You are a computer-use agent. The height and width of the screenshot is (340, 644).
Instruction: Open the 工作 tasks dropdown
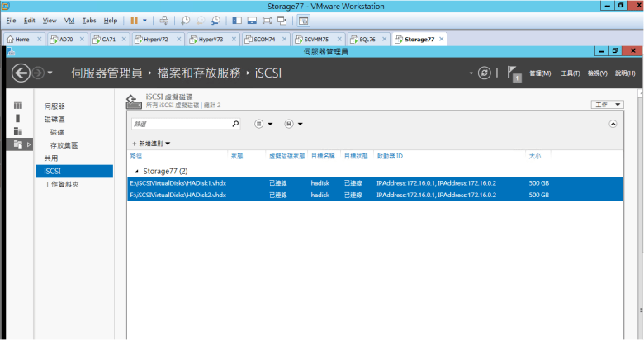coord(608,105)
